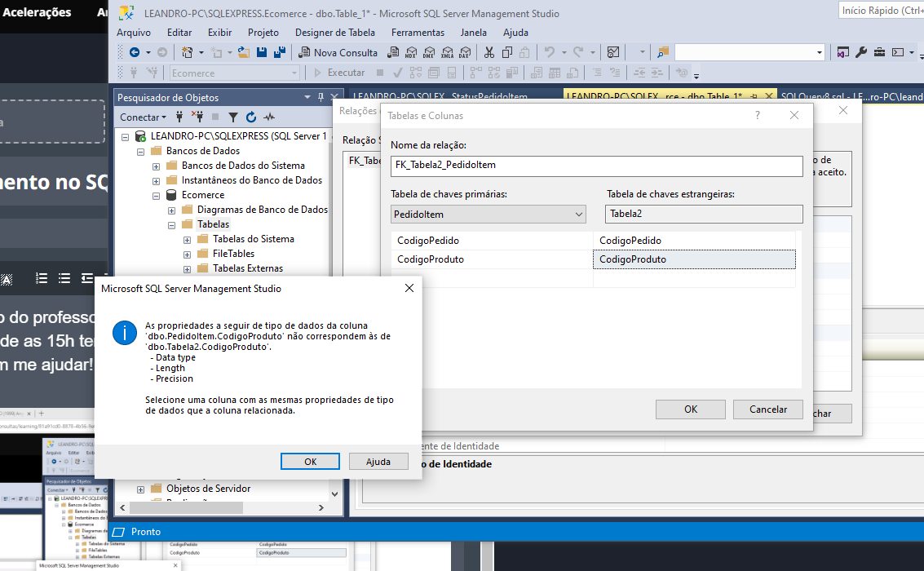Collapse the Ecomerce database node

[156, 196]
